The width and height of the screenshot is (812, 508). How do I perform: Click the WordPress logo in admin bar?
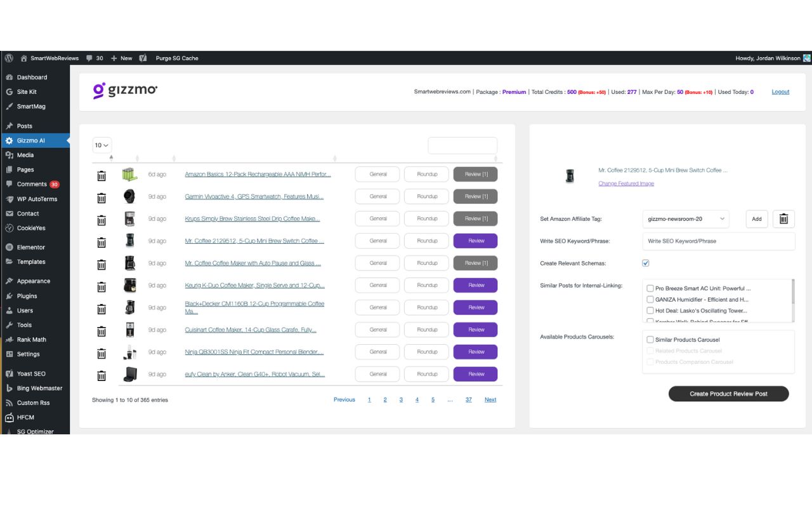[x=9, y=58]
